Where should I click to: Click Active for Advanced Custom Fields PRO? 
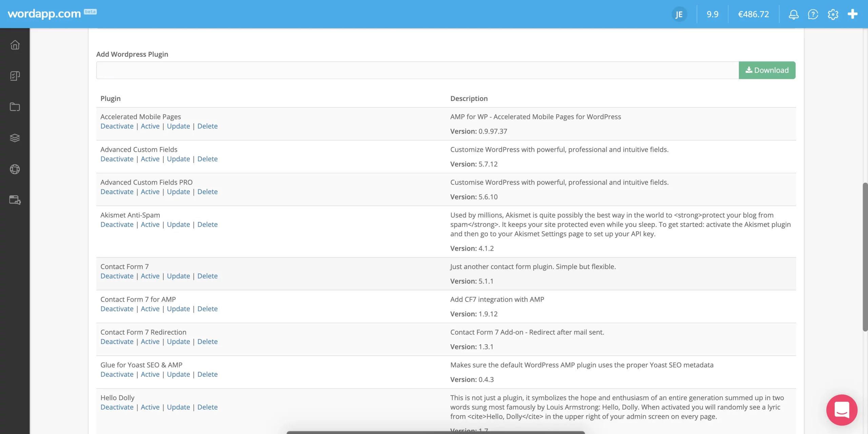(150, 192)
